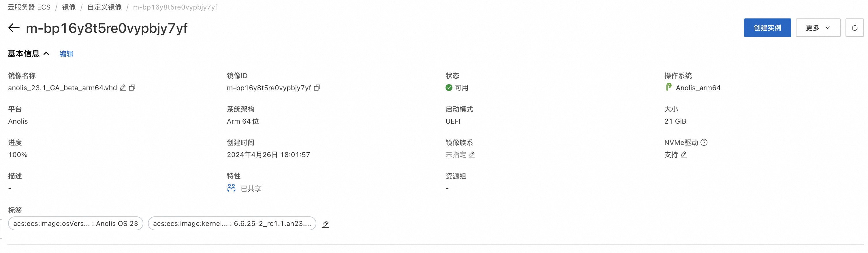Click the Anolis_arm64 operating system icon
The height and width of the screenshot is (253, 868).
[668, 87]
